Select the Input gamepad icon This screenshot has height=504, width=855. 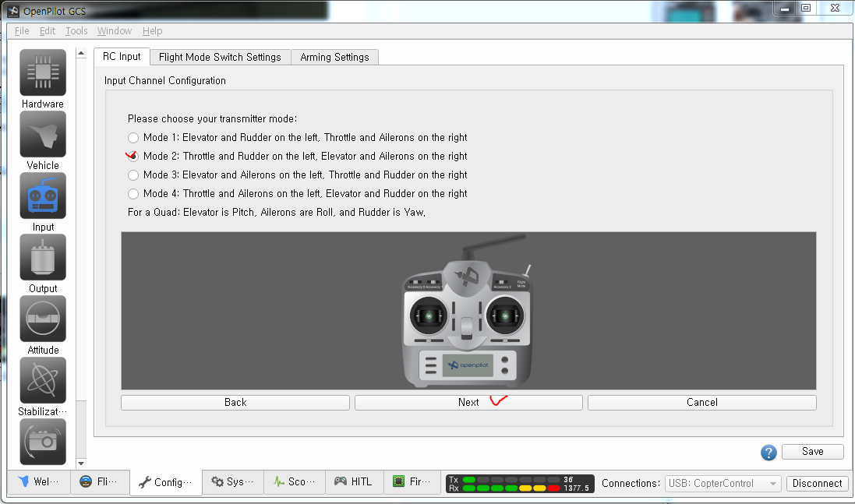coord(43,196)
